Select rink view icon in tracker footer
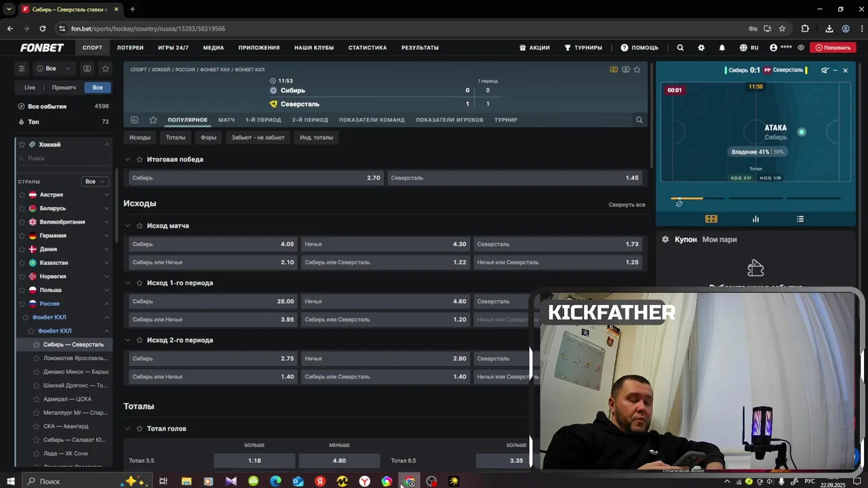 tap(711, 219)
